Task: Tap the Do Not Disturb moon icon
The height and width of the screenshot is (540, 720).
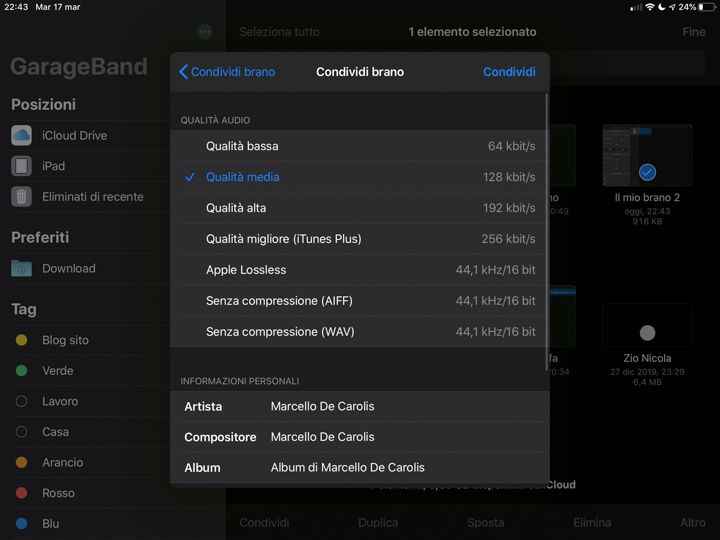Action: [x=661, y=7]
